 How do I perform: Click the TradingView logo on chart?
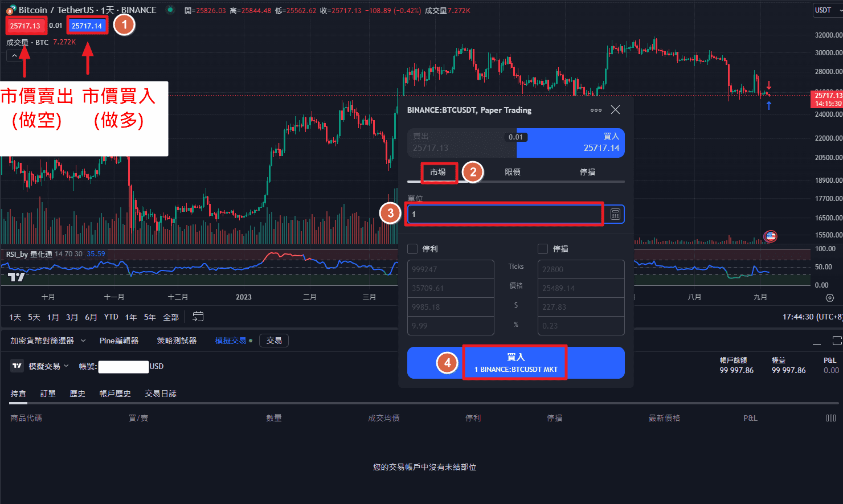17,277
